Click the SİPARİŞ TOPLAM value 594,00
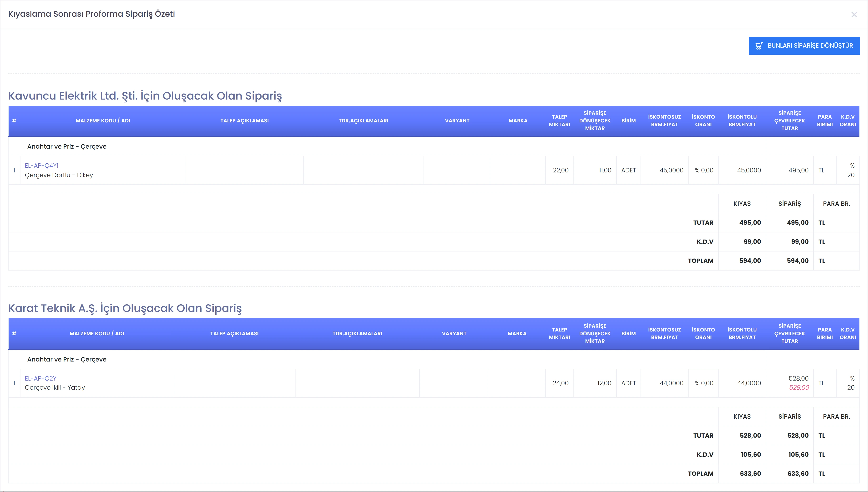 tap(798, 261)
